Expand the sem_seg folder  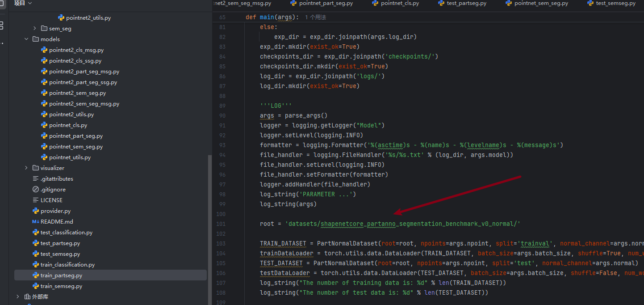click(35, 29)
